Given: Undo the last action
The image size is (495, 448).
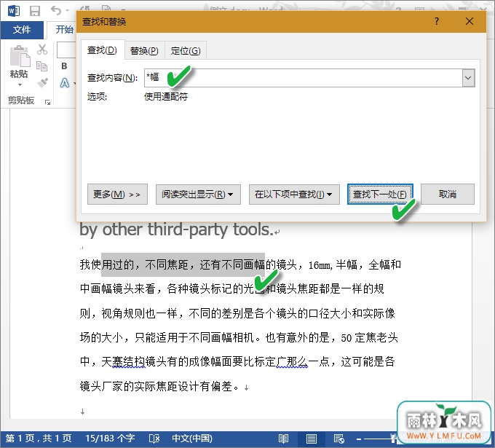Looking at the screenshot, I should click(x=56, y=10).
